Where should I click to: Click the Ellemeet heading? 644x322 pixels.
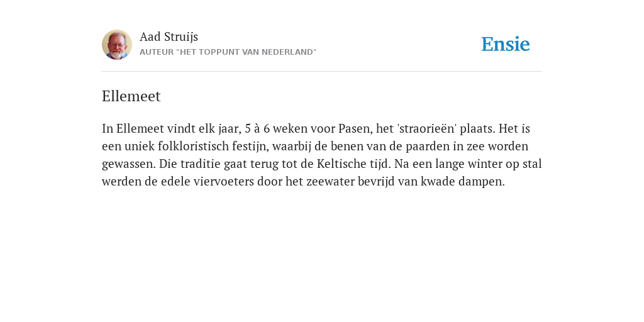click(131, 96)
